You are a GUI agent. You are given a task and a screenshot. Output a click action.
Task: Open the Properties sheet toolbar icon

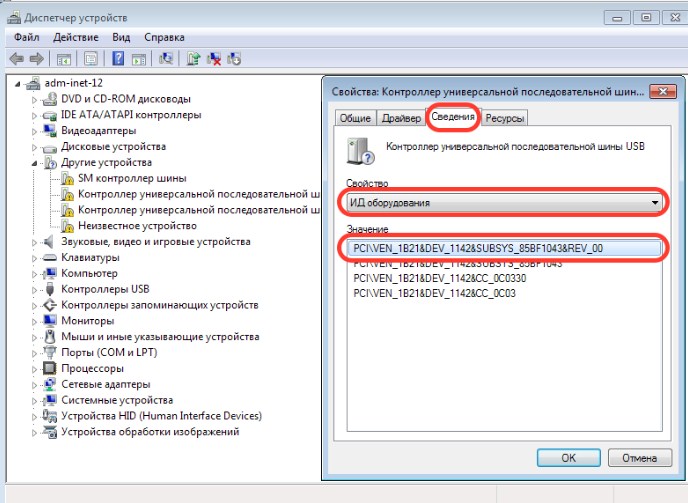91,59
